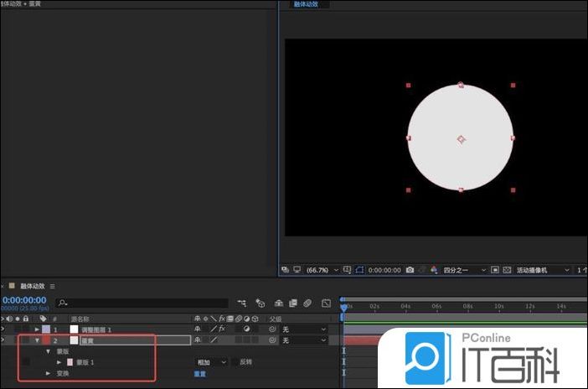Open the composition mini-flowchart icon
Viewport: 588px width, 389px height.
(242, 303)
